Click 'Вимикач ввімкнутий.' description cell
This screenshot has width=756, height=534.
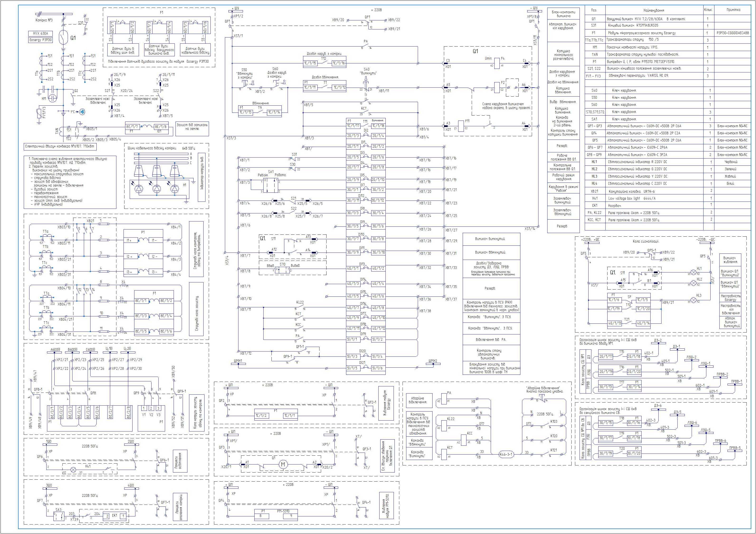tap(491, 252)
